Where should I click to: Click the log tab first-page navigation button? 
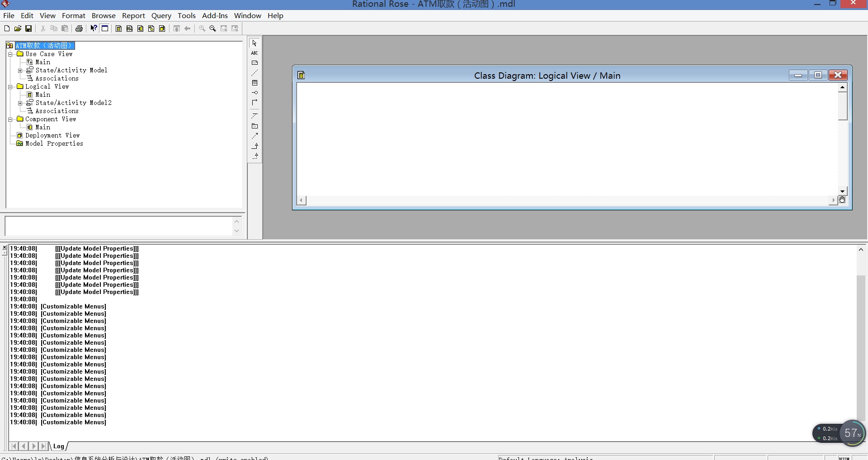14,446
